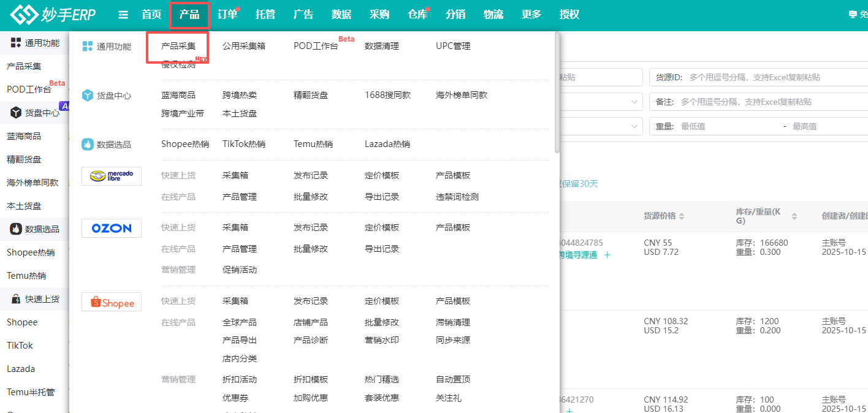Viewport: 868px width, 413px height.
Task: Open the 订单 top navigation menu
Action: 227,15
